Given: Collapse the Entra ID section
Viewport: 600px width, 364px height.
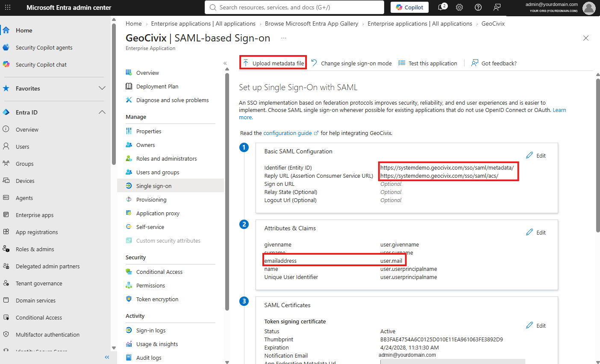Looking at the screenshot, I should point(102,112).
